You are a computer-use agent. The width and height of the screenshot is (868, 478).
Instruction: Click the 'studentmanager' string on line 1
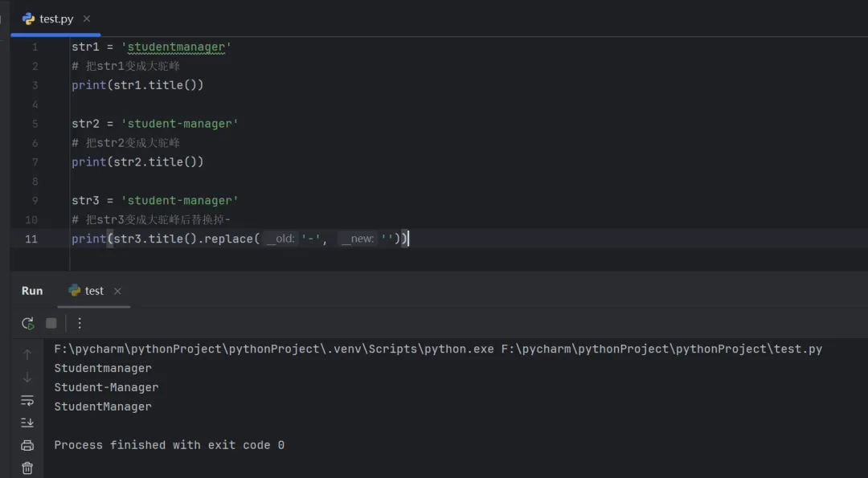pos(176,47)
